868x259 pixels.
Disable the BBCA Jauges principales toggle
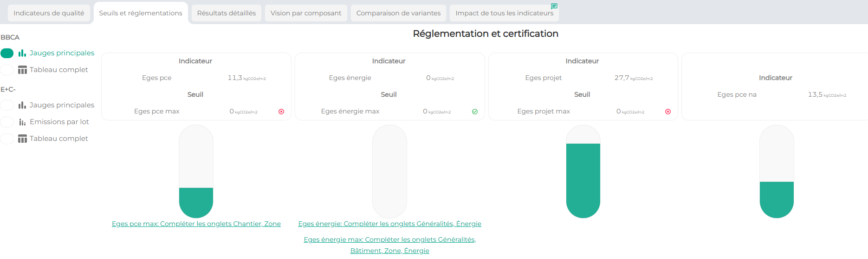pyautogui.click(x=7, y=53)
